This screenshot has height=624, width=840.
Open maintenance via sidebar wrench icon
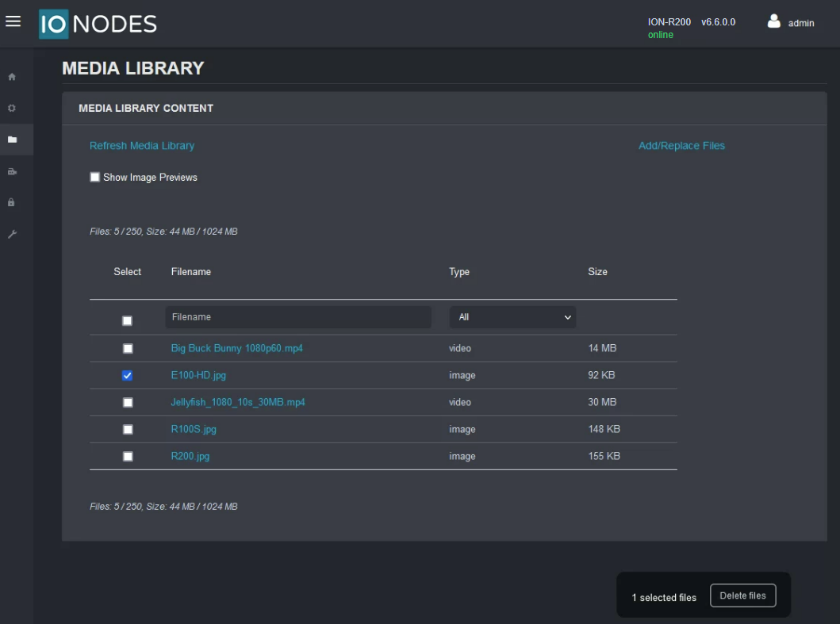(13, 234)
